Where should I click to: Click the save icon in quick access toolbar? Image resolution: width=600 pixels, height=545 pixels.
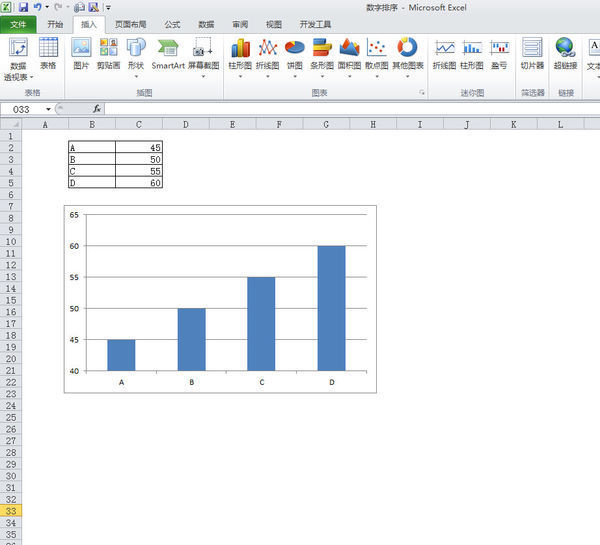pos(22,7)
